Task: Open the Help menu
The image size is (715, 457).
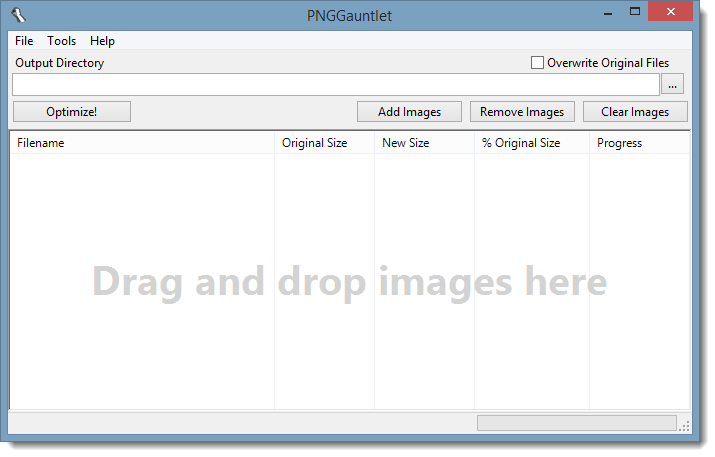Action: (x=102, y=41)
